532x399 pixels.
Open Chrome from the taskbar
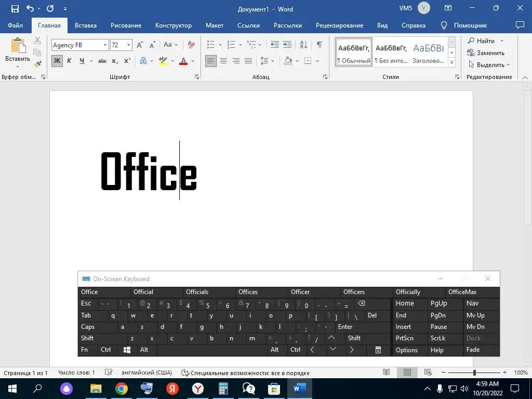121,389
